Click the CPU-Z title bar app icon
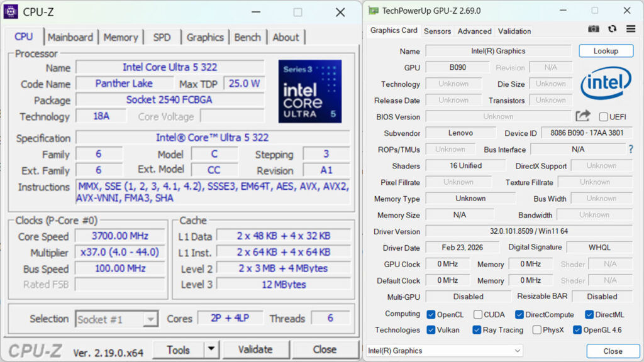Viewport: 644px width, 362px height. [11, 11]
